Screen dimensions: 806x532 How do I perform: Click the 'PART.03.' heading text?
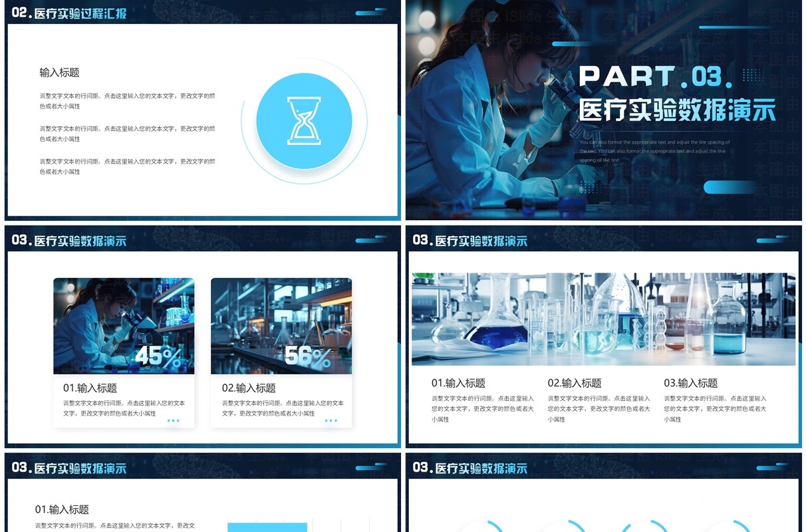(x=656, y=77)
